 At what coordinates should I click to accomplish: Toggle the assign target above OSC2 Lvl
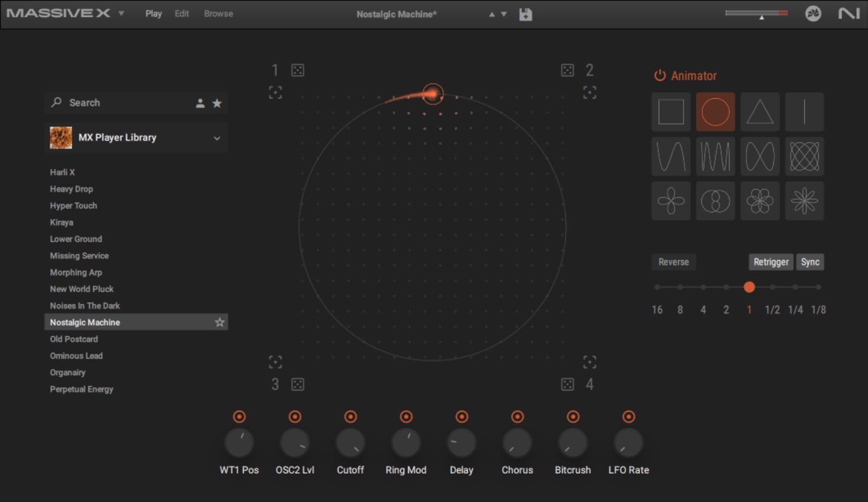(295, 417)
